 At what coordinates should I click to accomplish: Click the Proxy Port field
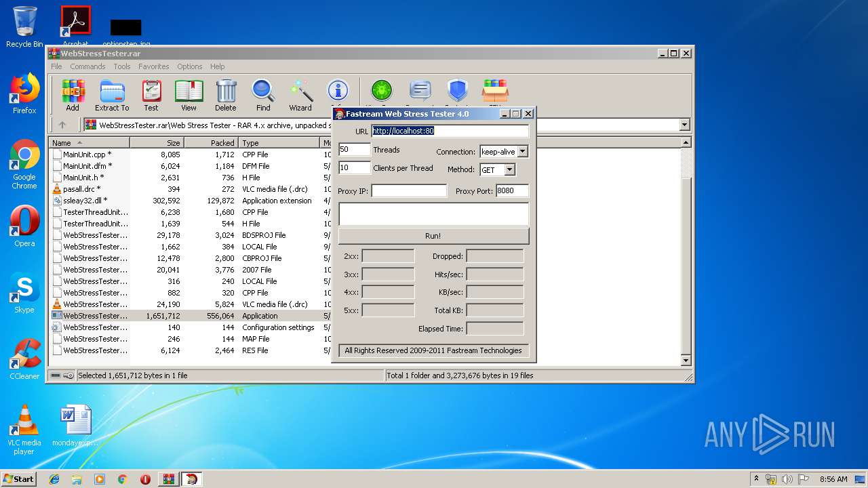[x=512, y=191]
